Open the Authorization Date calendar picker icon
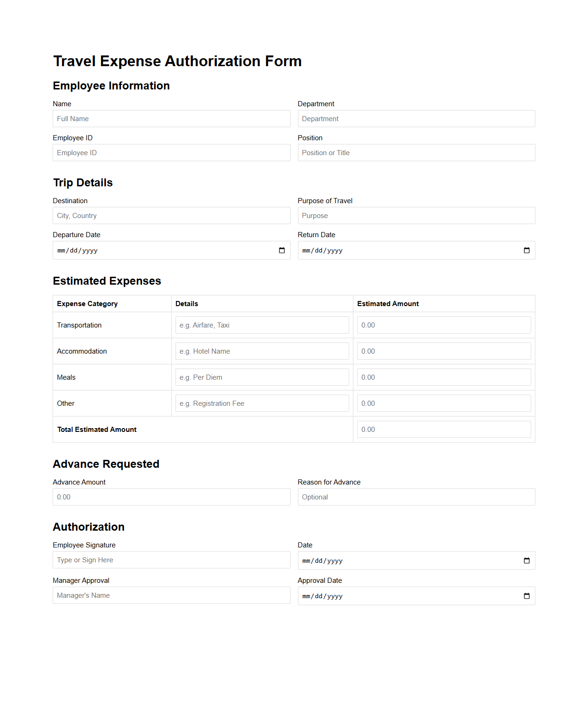This screenshot has height=724, width=588. (x=527, y=561)
